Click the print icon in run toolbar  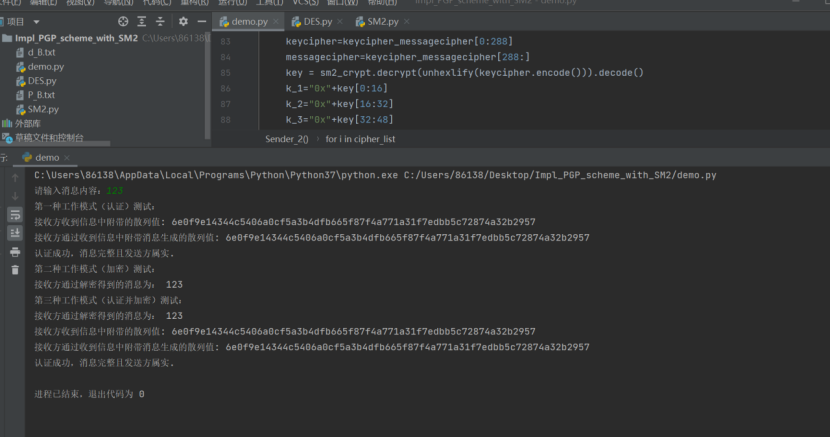point(15,252)
